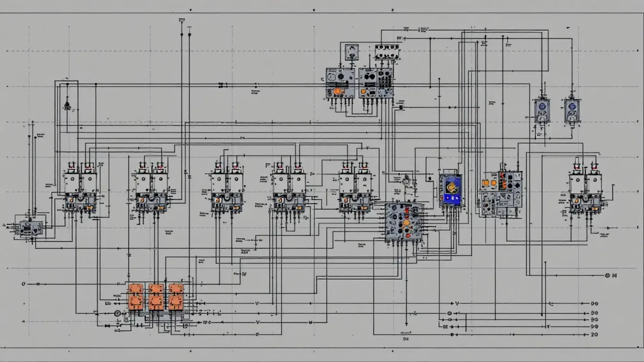Select the rightmost orange terminal block
Screen dimensions: 644x362
pos(176,297)
